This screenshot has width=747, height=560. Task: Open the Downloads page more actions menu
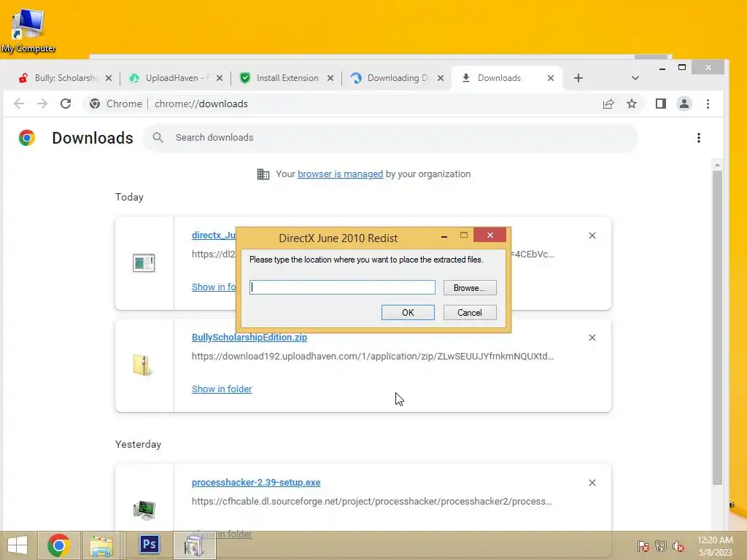pos(699,138)
